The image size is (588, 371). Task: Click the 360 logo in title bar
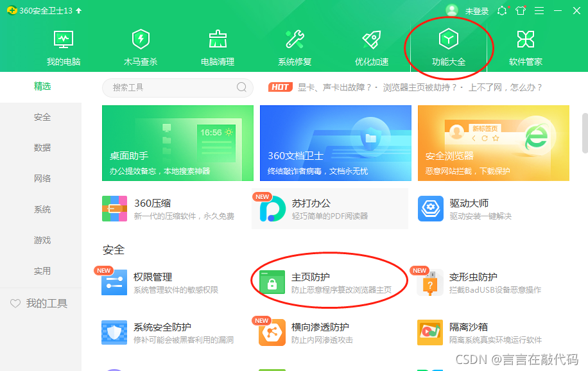[x=12, y=10]
